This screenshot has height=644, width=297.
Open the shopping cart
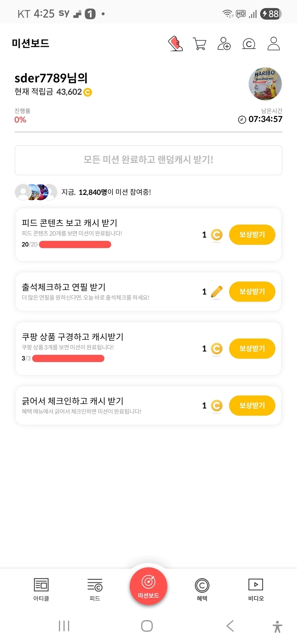pos(199,44)
